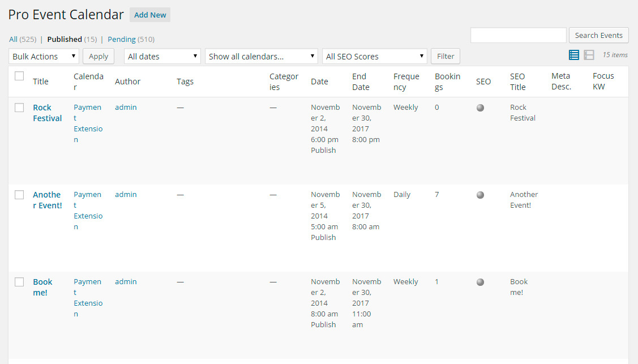Open the Book me! event link
The image size is (638, 364).
tap(42, 287)
